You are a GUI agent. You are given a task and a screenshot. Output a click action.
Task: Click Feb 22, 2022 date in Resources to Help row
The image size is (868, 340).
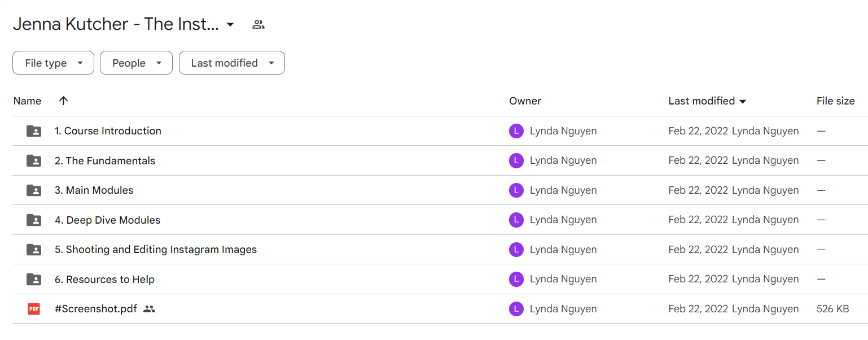[x=698, y=280]
